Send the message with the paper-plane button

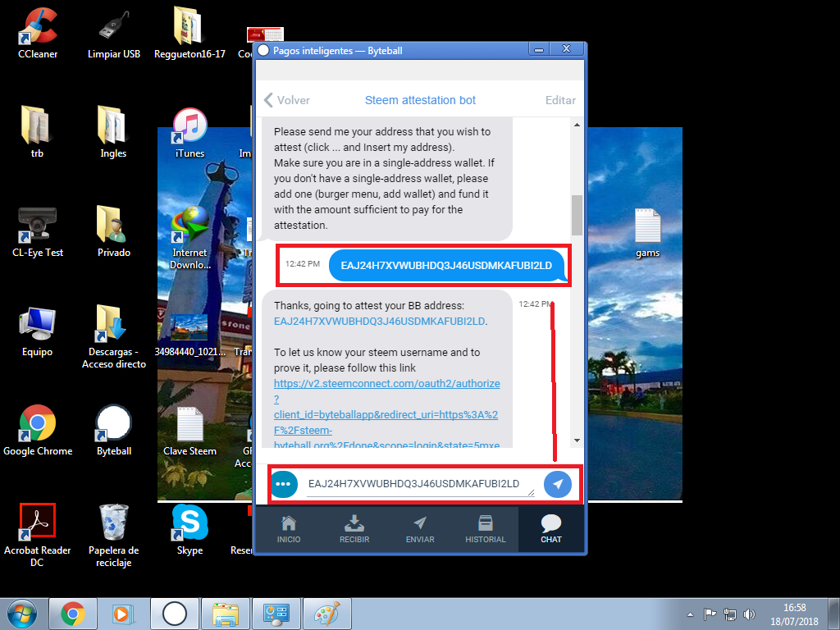pyautogui.click(x=558, y=484)
